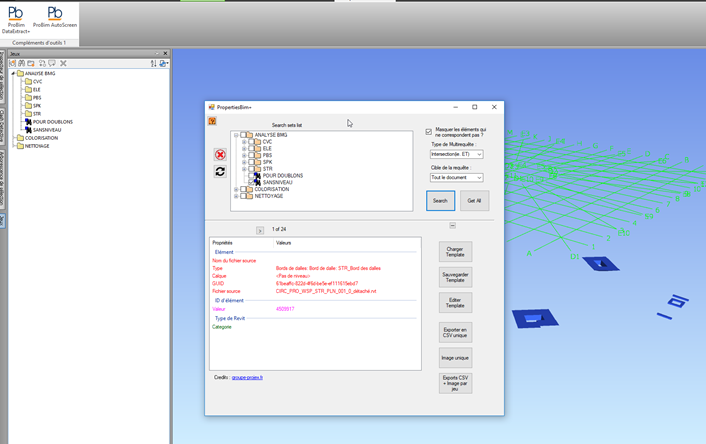The width and height of the screenshot is (706, 444).
Task: Check POUR DOUBLONS checkbox in dialog tree
Action: click(x=251, y=176)
